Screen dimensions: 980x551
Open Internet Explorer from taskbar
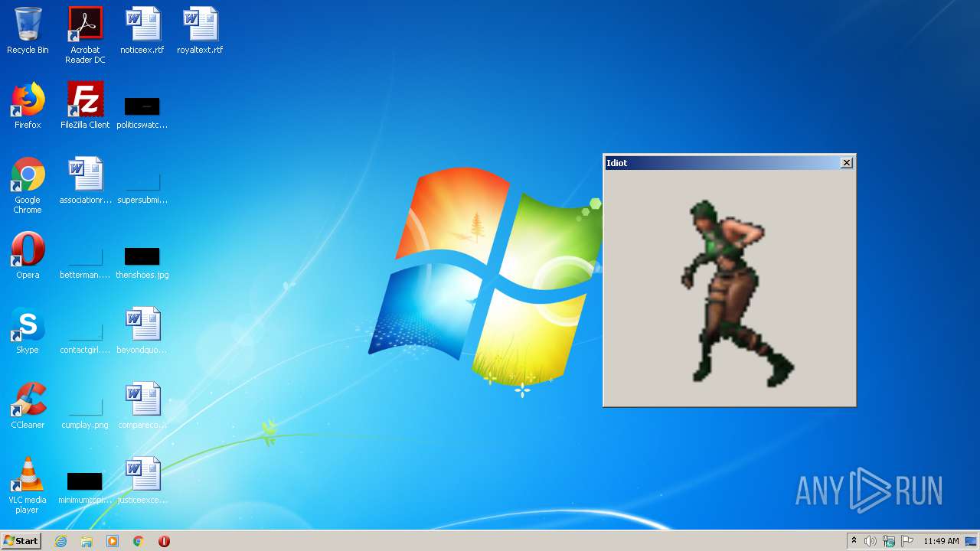coord(61,541)
